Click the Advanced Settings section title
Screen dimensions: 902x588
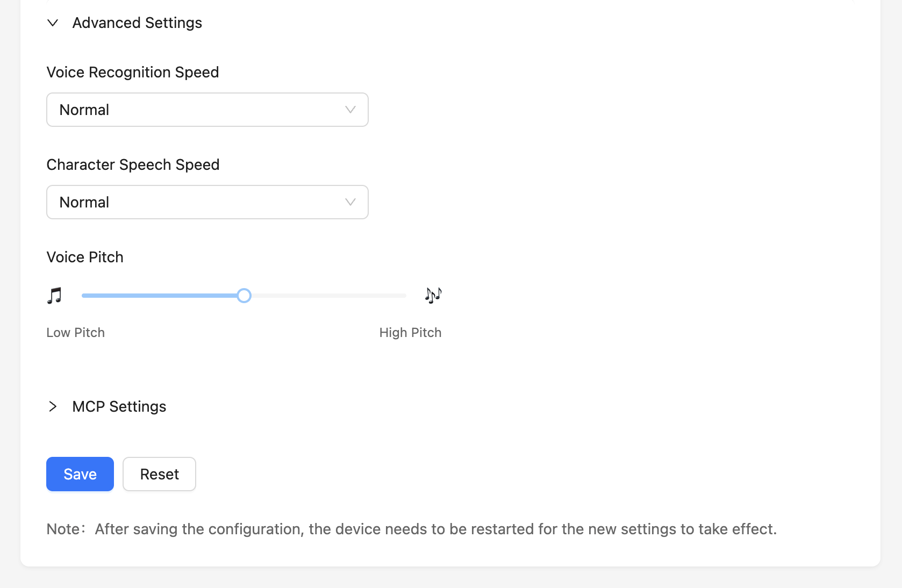click(137, 23)
